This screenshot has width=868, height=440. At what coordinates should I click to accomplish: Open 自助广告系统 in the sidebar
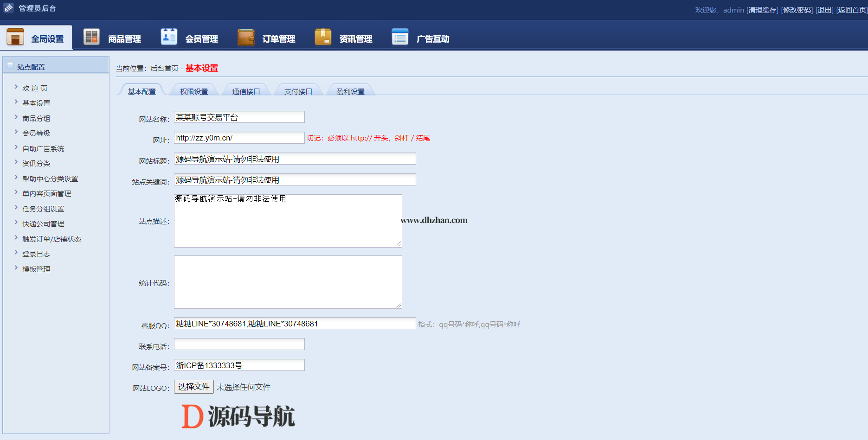point(43,149)
